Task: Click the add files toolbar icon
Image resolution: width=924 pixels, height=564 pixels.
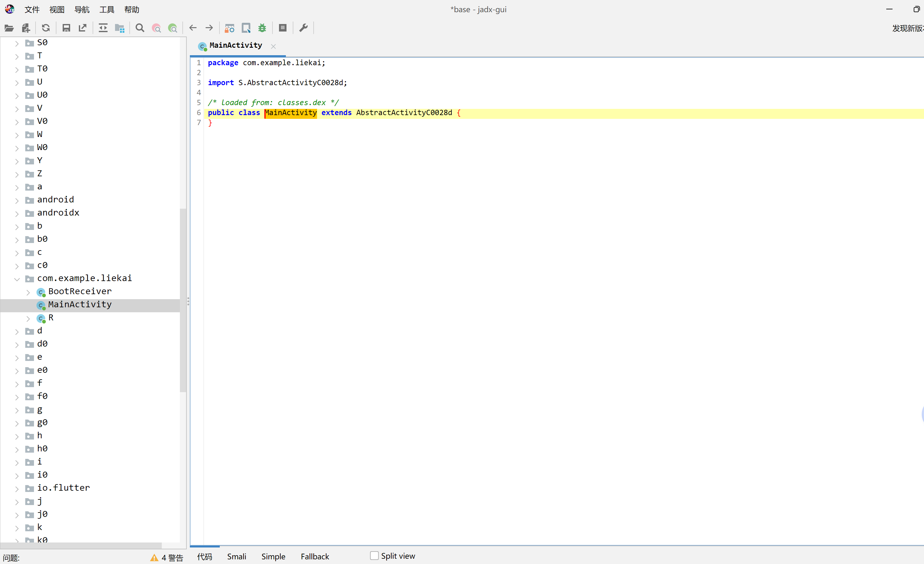Action: click(26, 28)
